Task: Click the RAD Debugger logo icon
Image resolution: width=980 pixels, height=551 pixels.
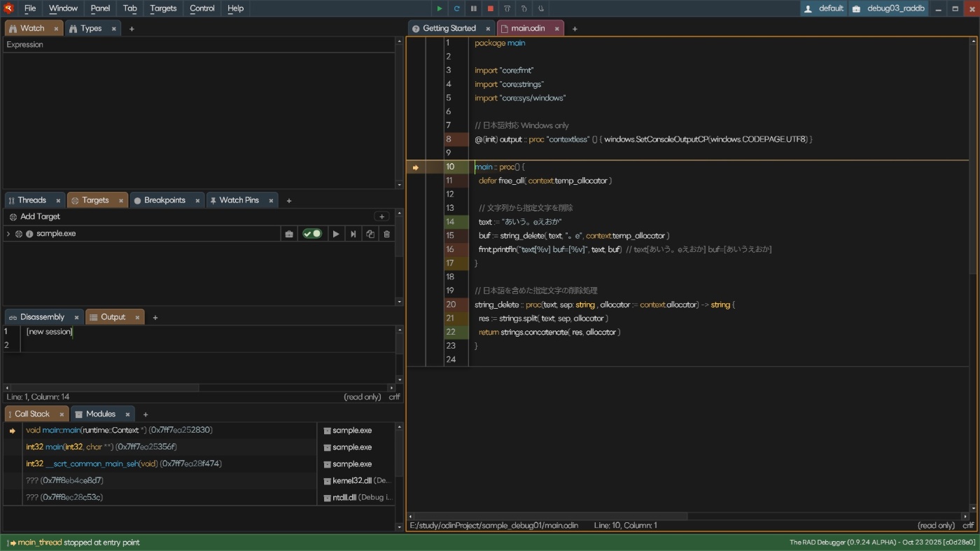Action: coord(8,8)
